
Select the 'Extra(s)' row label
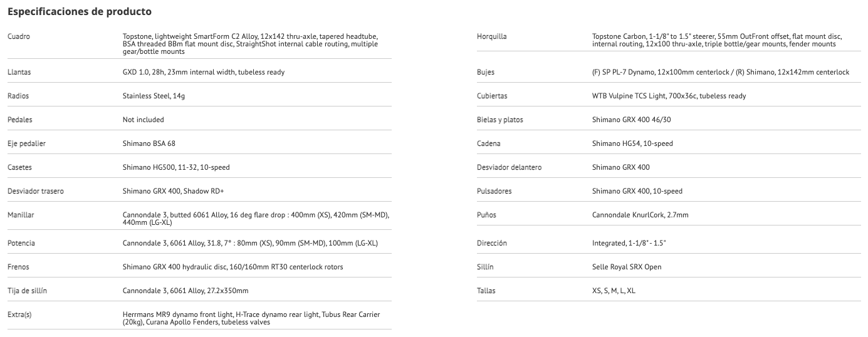[19, 314]
